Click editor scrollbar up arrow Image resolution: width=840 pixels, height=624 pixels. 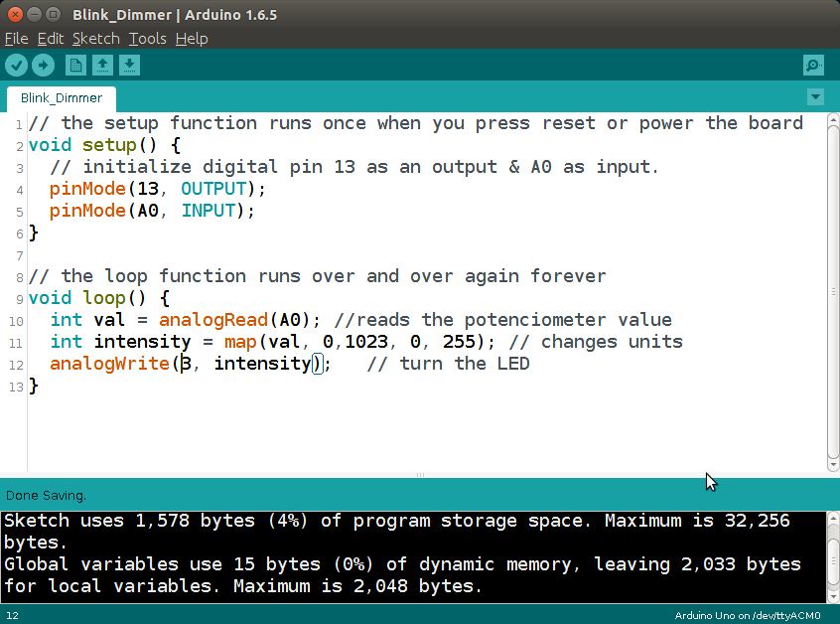[x=833, y=119]
